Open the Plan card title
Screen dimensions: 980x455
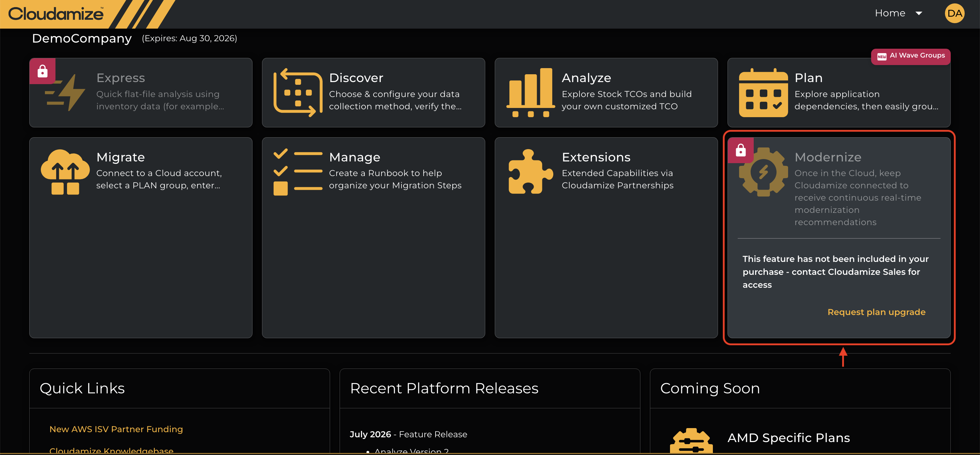coord(808,78)
